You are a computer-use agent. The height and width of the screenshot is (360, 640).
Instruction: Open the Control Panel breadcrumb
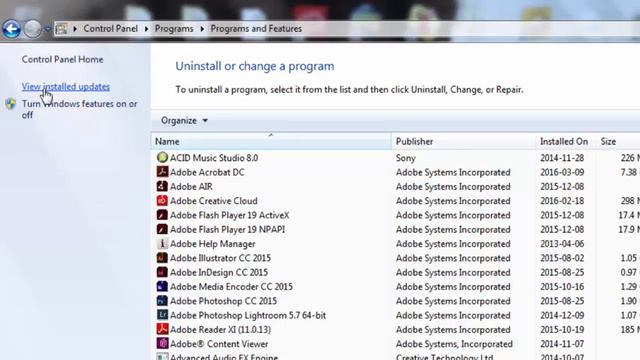pos(111,29)
